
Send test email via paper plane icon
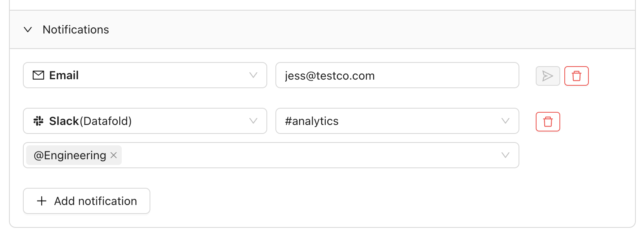[x=548, y=76]
